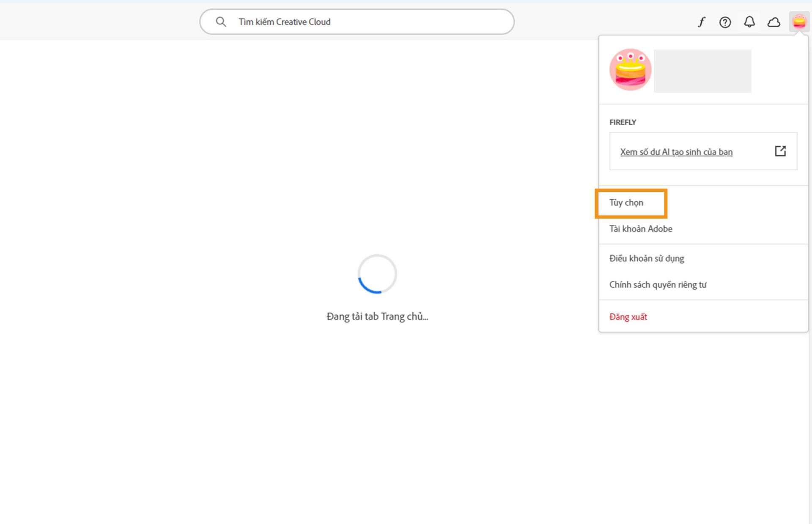Open Tài khoản Adobe menu item

(x=640, y=229)
